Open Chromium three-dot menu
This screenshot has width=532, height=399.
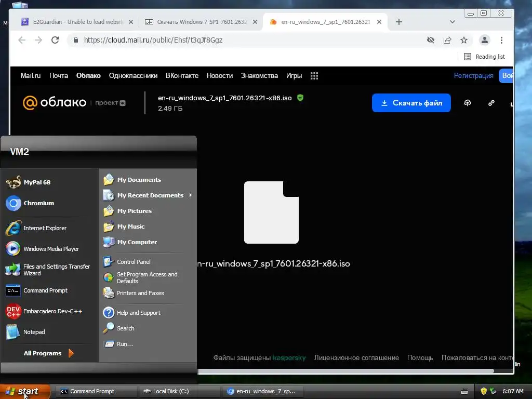click(501, 40)
